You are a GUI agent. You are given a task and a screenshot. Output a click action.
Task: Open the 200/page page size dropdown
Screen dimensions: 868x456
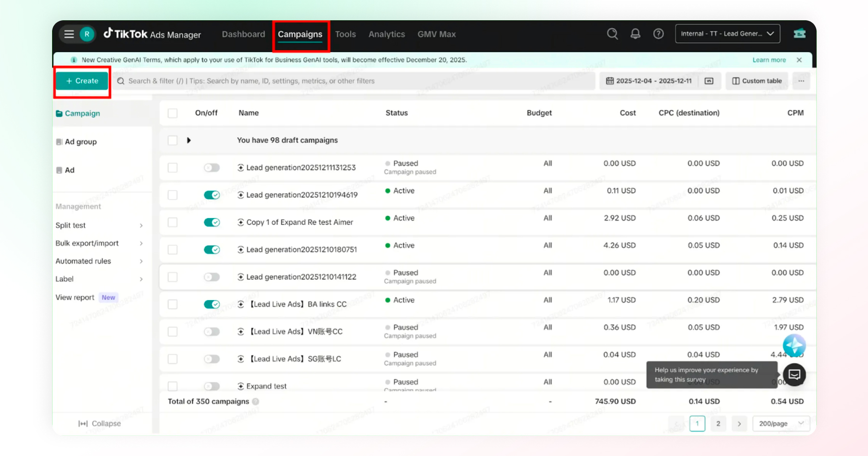[x=781, y=424]
